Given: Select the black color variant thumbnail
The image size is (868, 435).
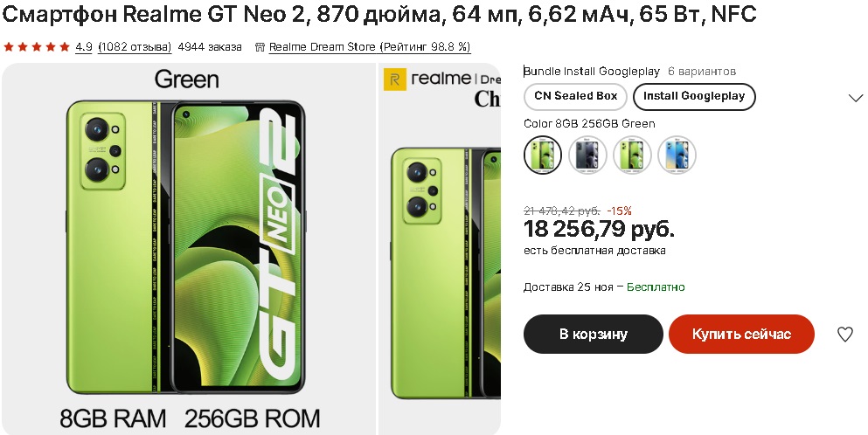Looking at the screenshot, I should (x=587, y=155).
